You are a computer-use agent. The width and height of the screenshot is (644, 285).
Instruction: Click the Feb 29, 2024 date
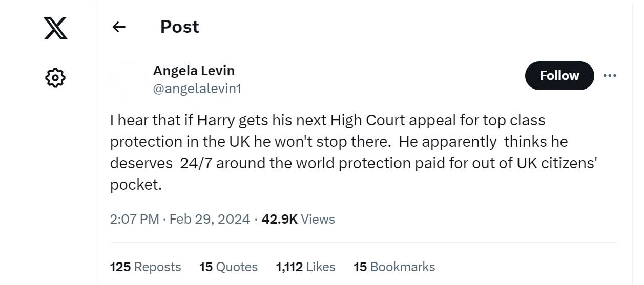pos(210,219)
